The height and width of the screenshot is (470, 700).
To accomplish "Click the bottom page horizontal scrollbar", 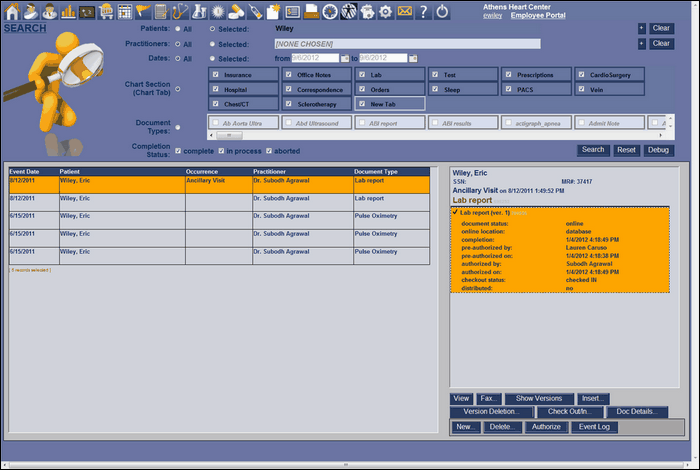I will pyautogui.click(x=346, y=465).
